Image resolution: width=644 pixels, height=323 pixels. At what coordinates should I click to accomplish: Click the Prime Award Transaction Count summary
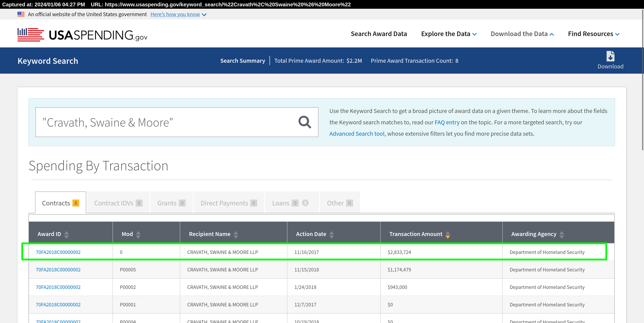pos(414,61)
